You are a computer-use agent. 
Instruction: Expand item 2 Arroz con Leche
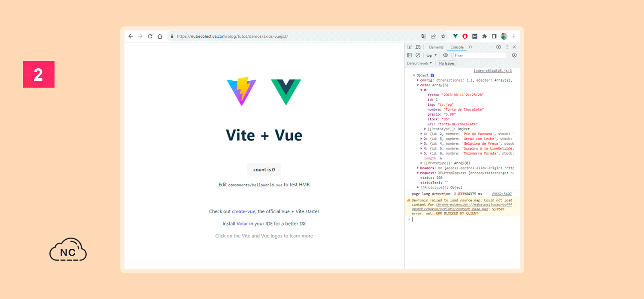[421, 139]
